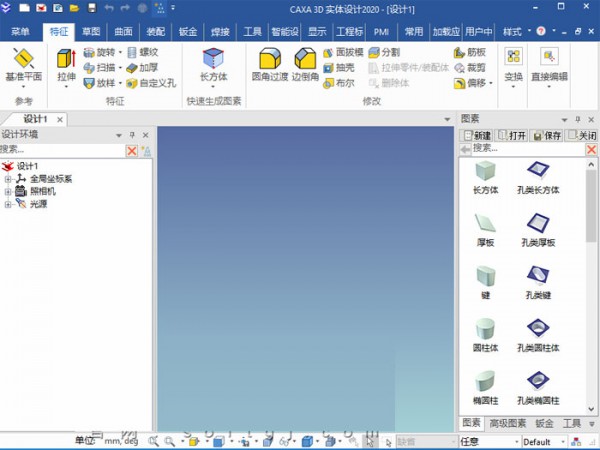
Task: Click the 新建 button in library panel
Action: tap(476, 135)
